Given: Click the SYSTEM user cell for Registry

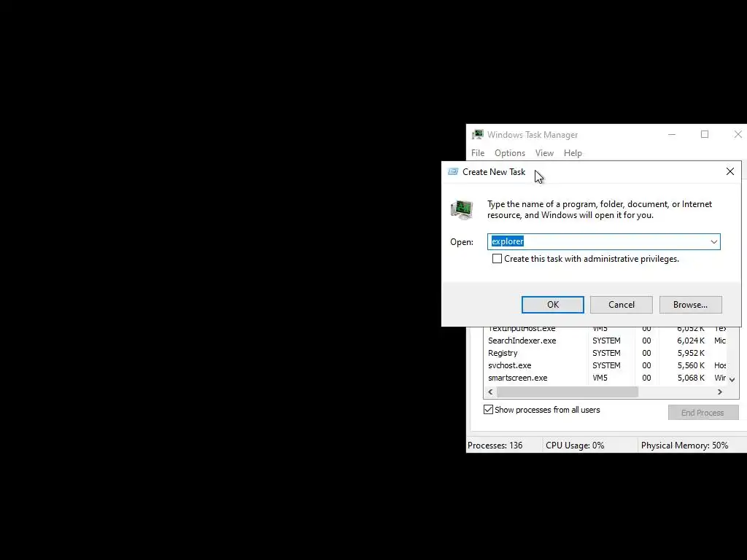Looking at the screenshot, I should pos(606,353).
